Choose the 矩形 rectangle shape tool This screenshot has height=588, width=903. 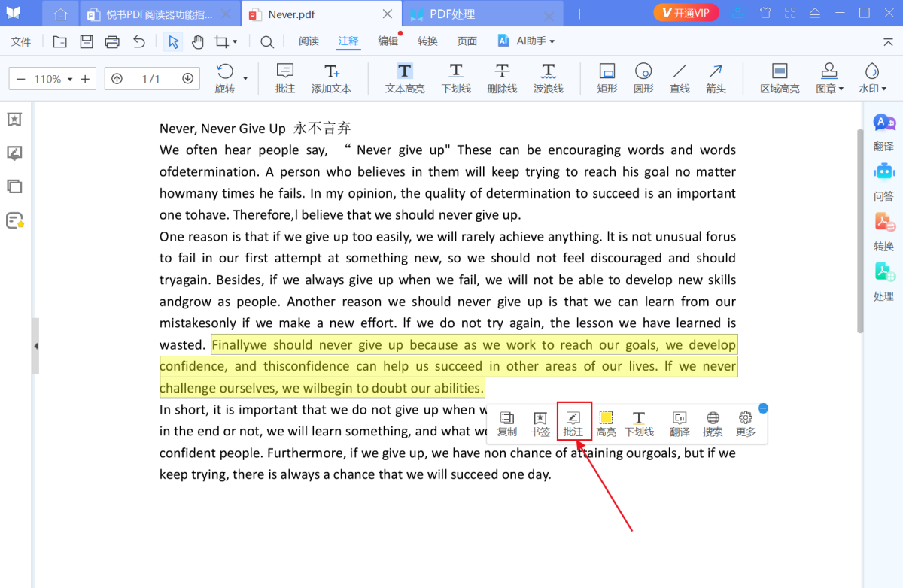pos(607,78)
